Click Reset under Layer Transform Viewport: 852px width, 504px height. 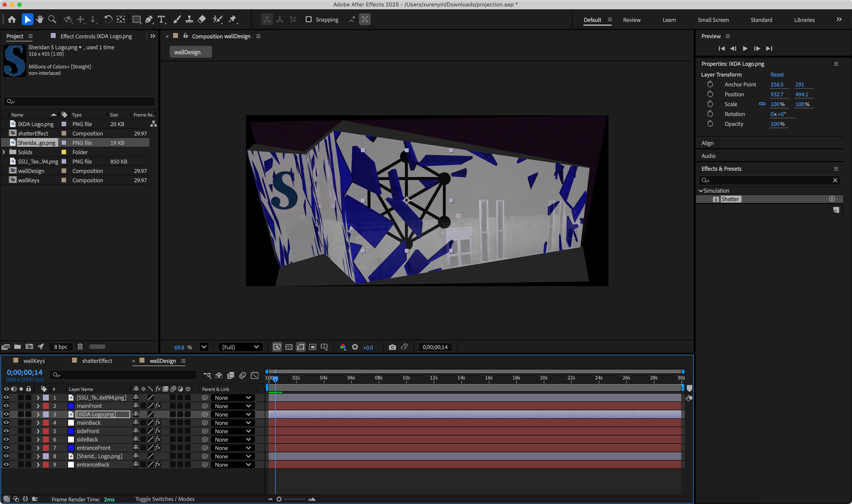pyautogui.click(x=777, y=74)
